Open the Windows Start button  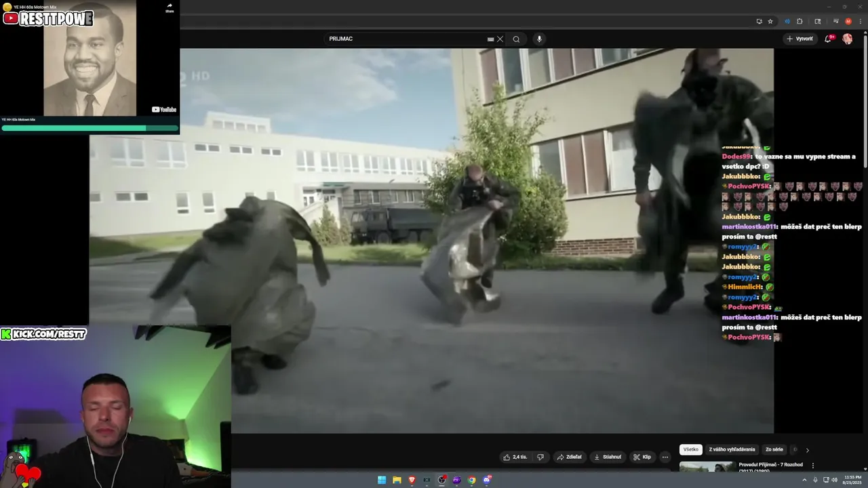pos(382,480)
